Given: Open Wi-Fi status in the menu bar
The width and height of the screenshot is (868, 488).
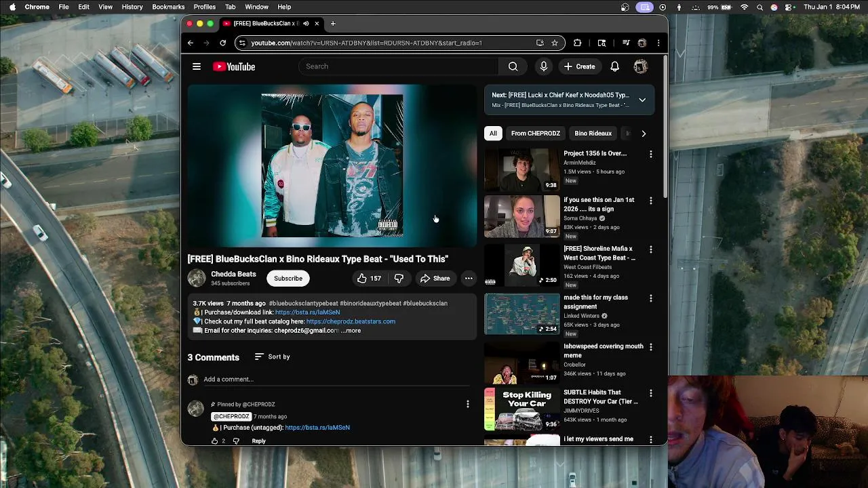Looking at the screenshot, I should pyautogui.click(x=745, y=7).
